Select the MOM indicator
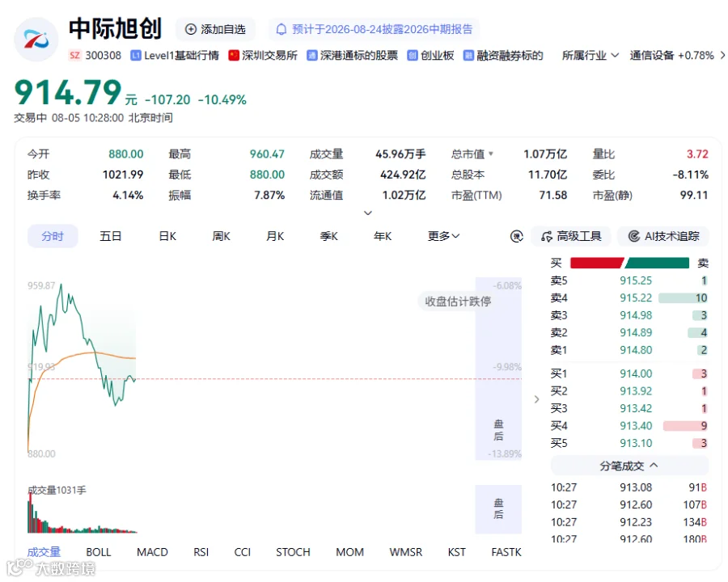This screenshot has height=582, width=728. 349,552
